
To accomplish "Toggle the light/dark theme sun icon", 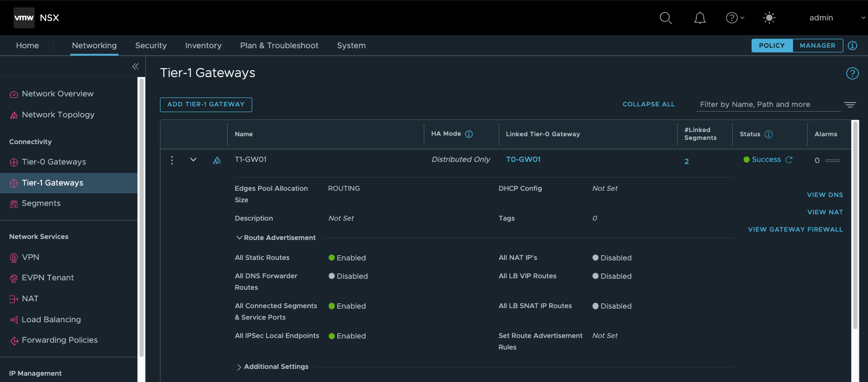I will coord(769,18).
